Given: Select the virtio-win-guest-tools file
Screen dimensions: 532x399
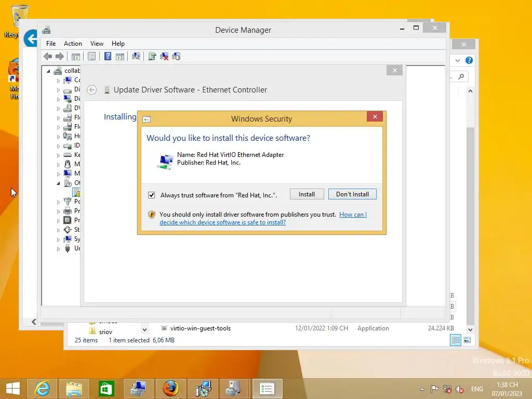Looking at the screenshot, I should point(200,328).
